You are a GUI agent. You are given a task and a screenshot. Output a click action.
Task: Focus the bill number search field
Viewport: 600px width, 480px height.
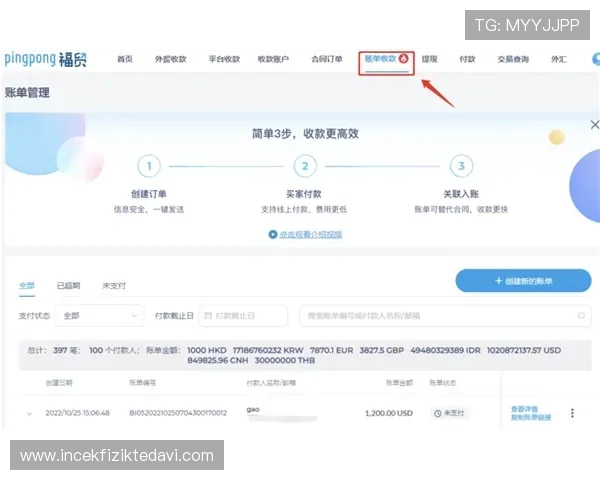coord(445,316)
